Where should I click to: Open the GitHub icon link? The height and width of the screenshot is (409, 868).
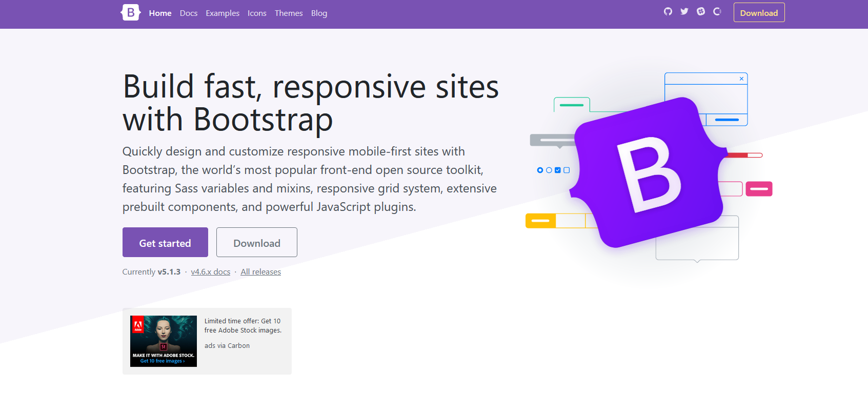point(668,11)
